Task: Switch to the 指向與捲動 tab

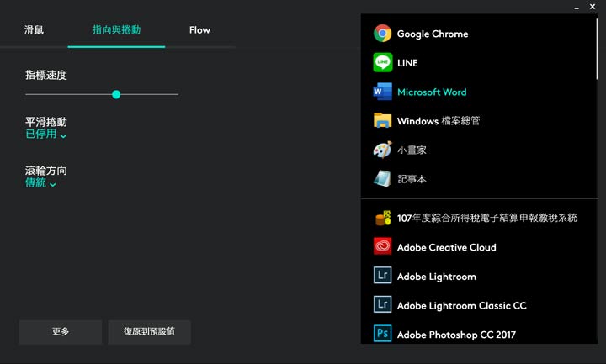Action: (116, 29)
